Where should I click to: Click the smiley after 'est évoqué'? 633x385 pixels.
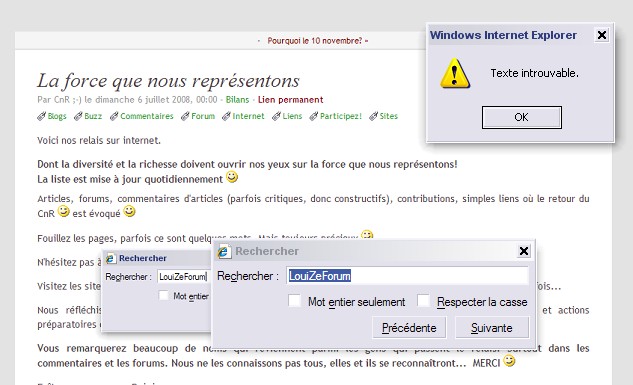tap(129, 211)
